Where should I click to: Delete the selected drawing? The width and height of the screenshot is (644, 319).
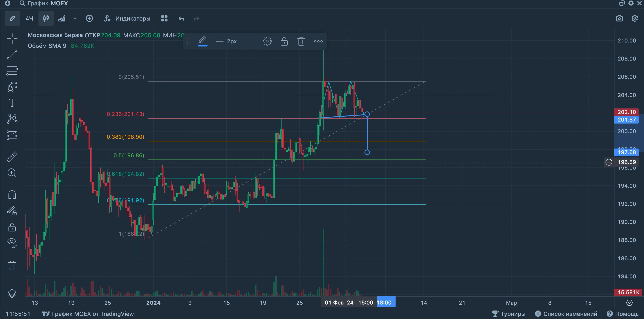301,41
